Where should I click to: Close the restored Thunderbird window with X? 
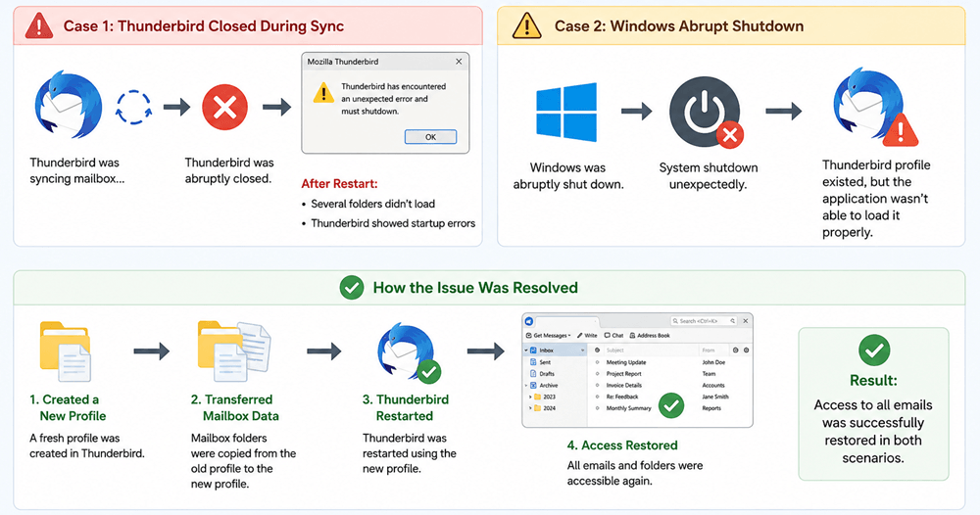point(746,321)
